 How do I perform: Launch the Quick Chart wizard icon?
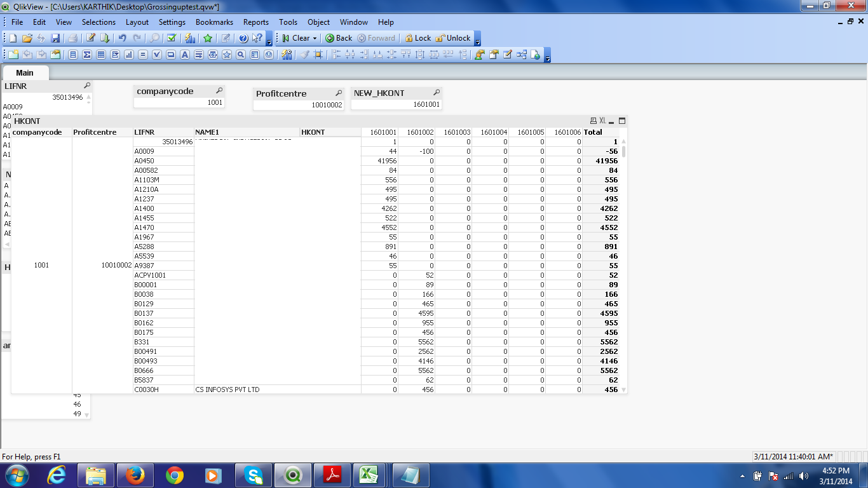click(x=189, y=38)
